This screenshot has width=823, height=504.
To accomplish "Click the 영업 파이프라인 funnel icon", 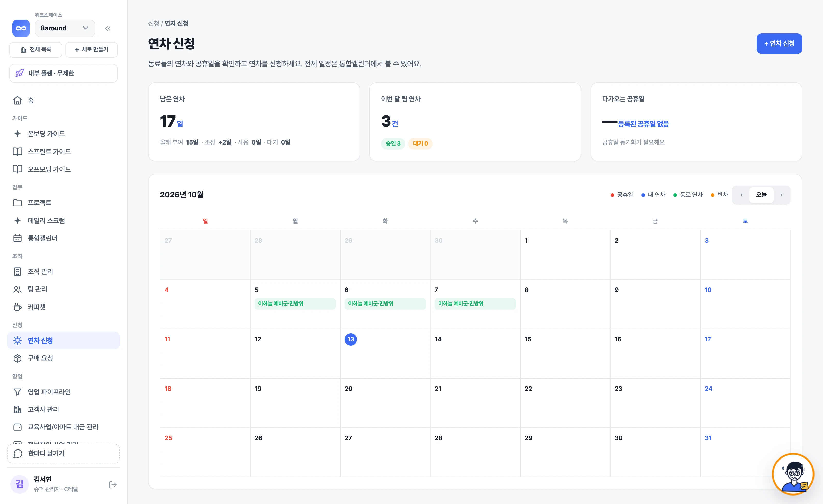I will coord(17,392).
